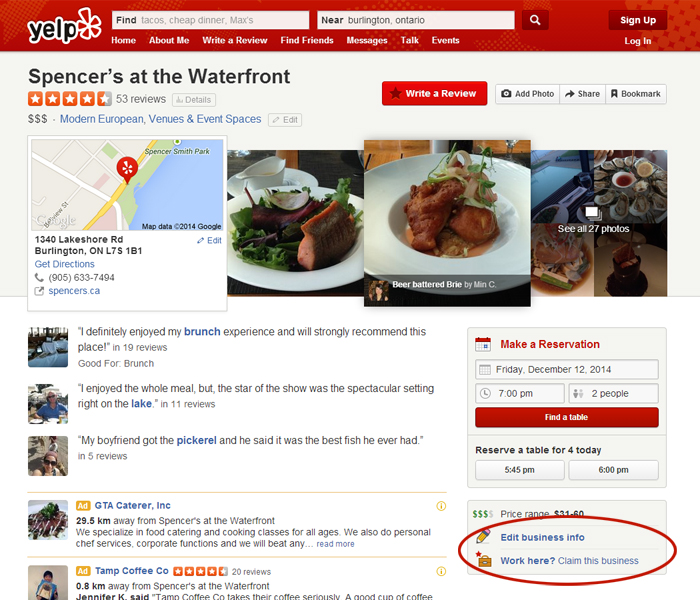Click the red map pin marker

[x=127, y=170]
